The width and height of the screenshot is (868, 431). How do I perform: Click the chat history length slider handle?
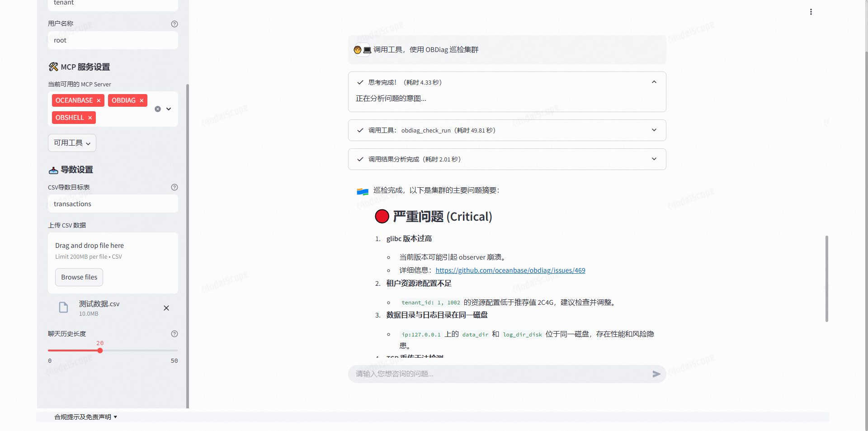pyautogui.click(x=100, y=350)
